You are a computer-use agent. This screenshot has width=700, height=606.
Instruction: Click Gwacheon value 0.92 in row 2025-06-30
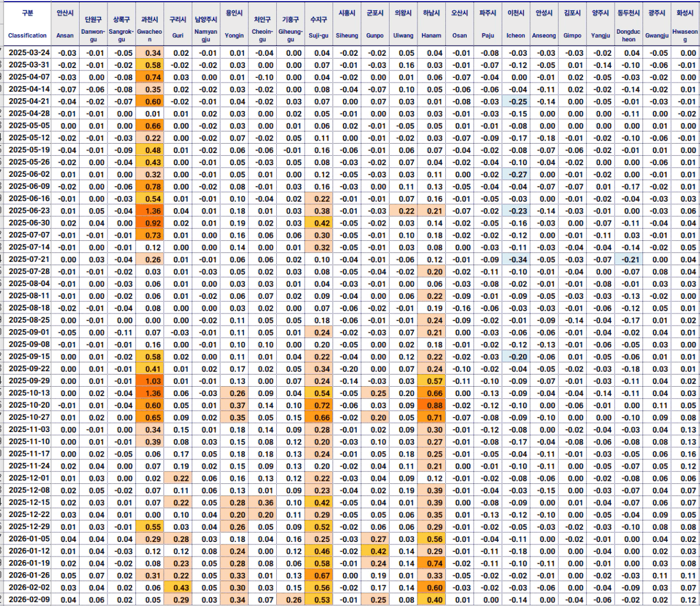tap(150, 223)
